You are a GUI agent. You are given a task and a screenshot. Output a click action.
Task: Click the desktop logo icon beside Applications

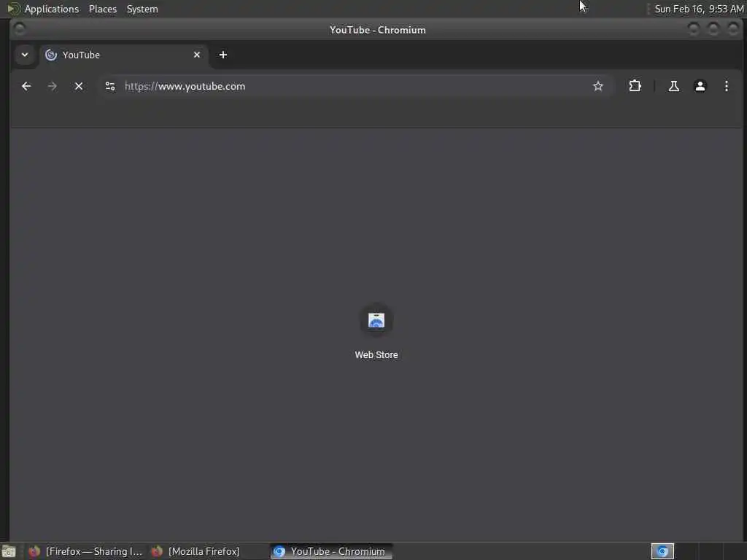click(13, 9)
